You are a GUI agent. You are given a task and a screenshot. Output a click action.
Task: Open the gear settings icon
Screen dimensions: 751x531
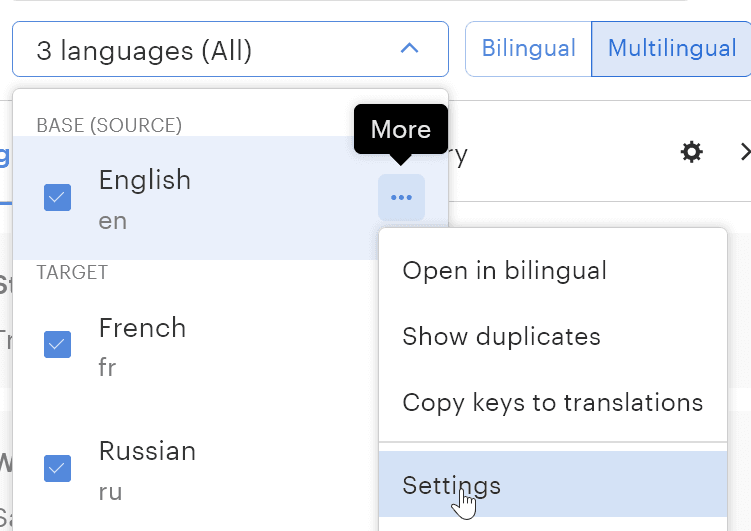click(691, 152)
